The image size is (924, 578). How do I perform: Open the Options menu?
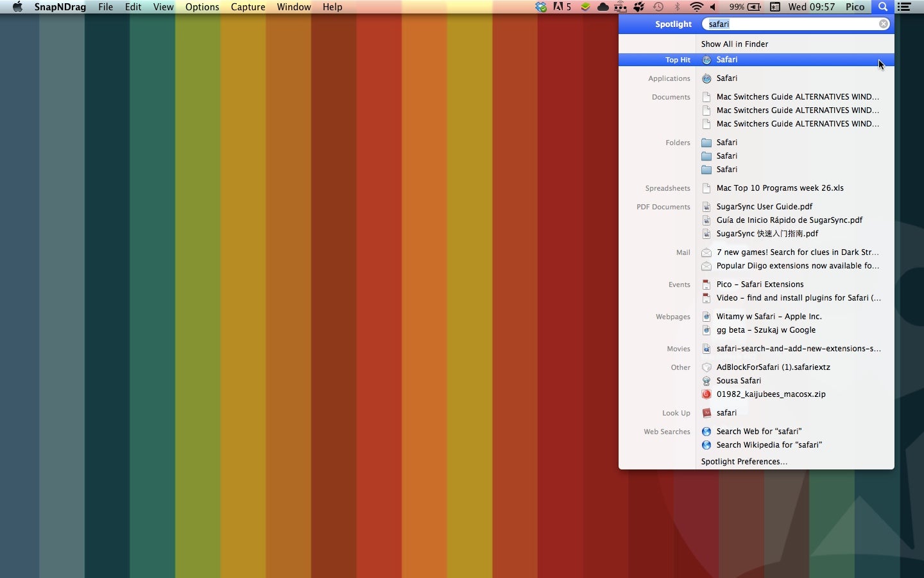click(x=202, y=7)
